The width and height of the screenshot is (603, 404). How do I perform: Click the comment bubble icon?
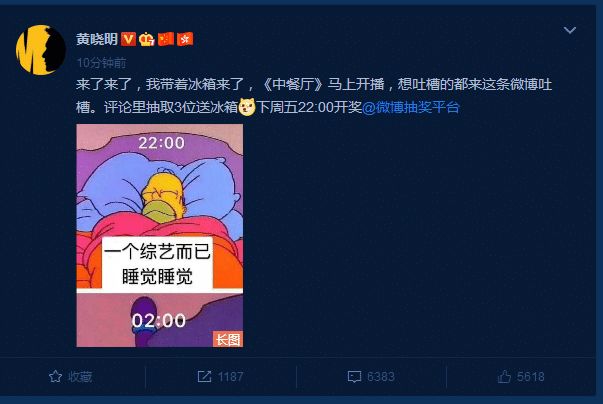tap(354, 377)
